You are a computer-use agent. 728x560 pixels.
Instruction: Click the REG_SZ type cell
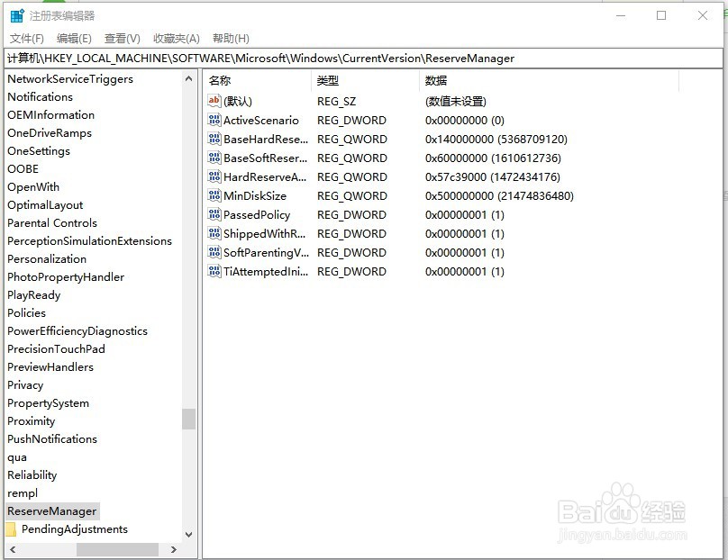coord(336,101)
